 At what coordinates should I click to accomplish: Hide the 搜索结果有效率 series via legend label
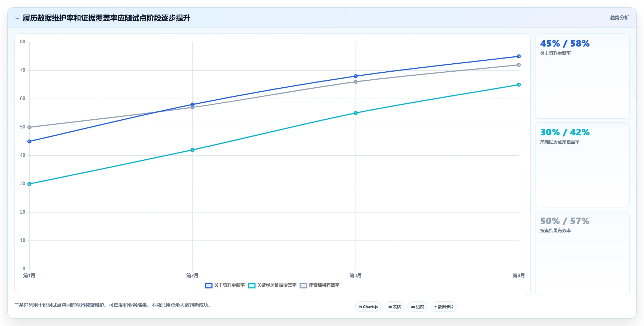coord(324,285)
